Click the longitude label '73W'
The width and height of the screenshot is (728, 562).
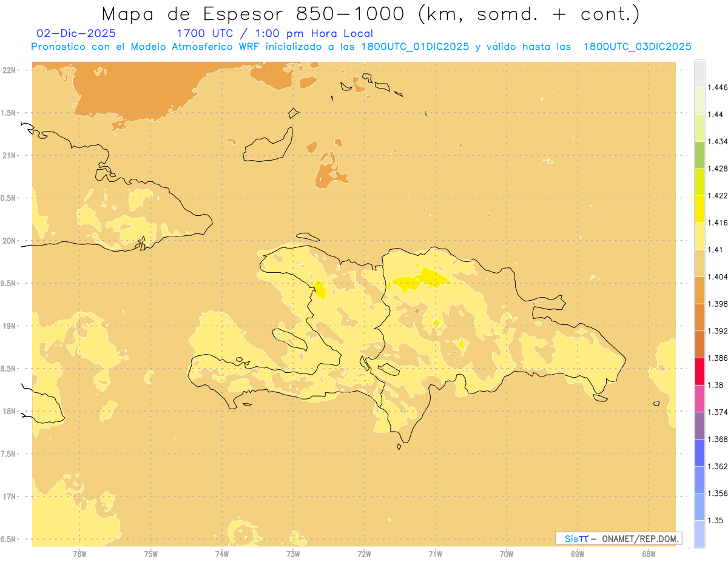(293, 554)
